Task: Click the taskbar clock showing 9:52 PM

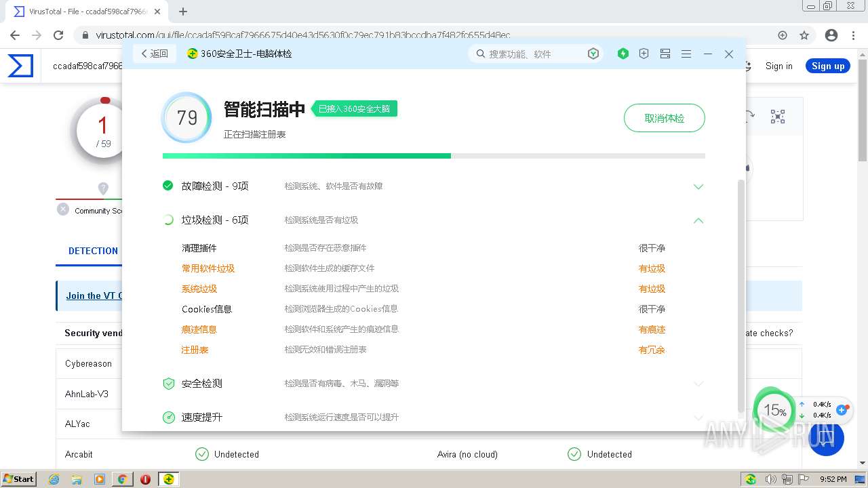Action: [x=833, y=479]
